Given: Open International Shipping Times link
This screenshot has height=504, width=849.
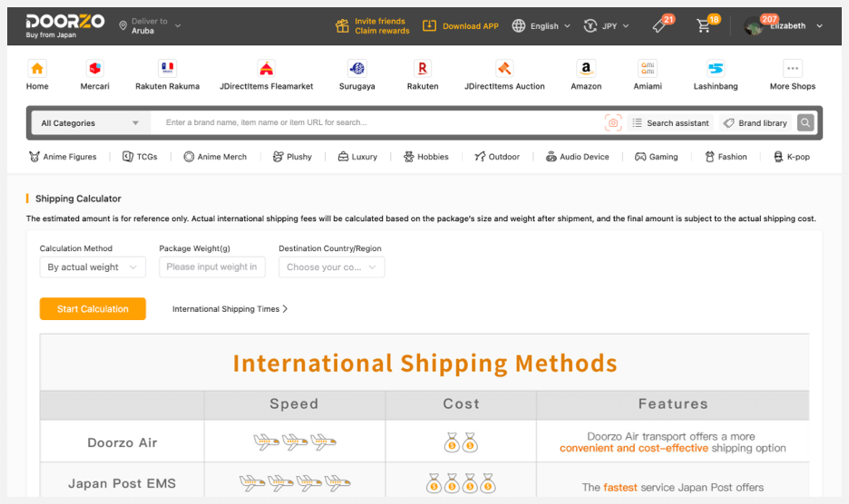Looking at the screenshot, I should [x=229, y=309].
